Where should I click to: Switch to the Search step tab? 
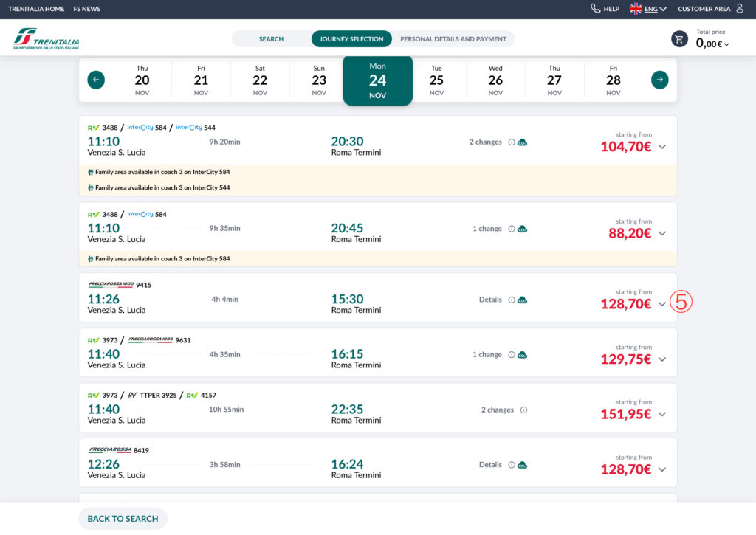(x=271, y=39)
